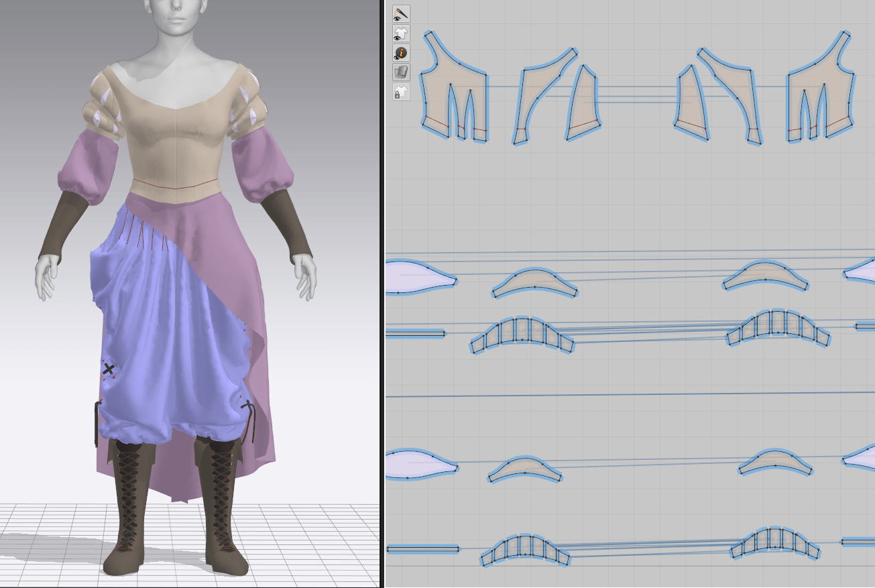Click the divider between 3D and 2D windows

(x=382, y=294)
